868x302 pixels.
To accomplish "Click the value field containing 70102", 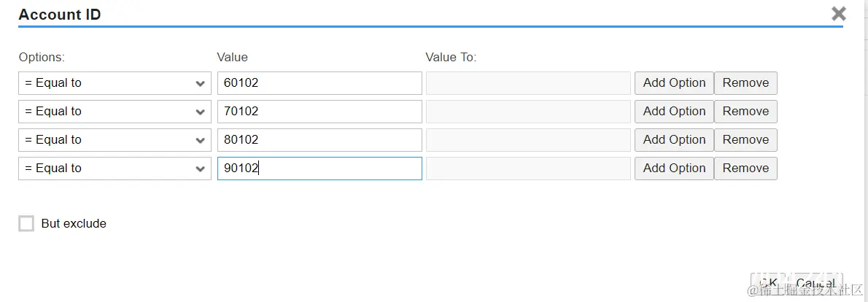I will pos(319,112).
